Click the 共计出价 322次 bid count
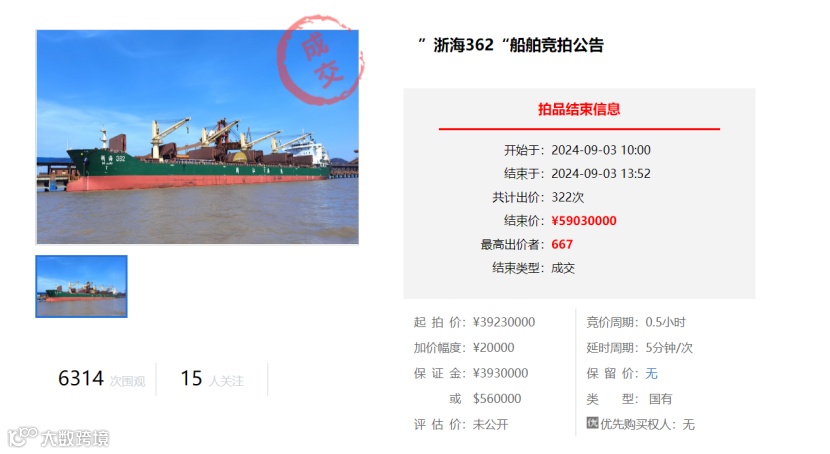 point(567,197)
